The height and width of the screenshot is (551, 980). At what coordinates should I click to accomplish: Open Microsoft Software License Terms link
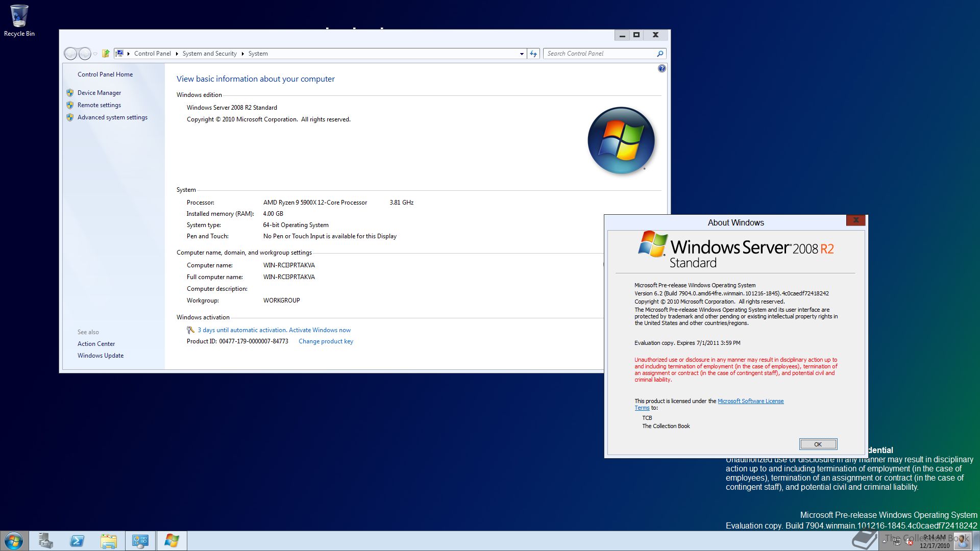pos(750,401)
